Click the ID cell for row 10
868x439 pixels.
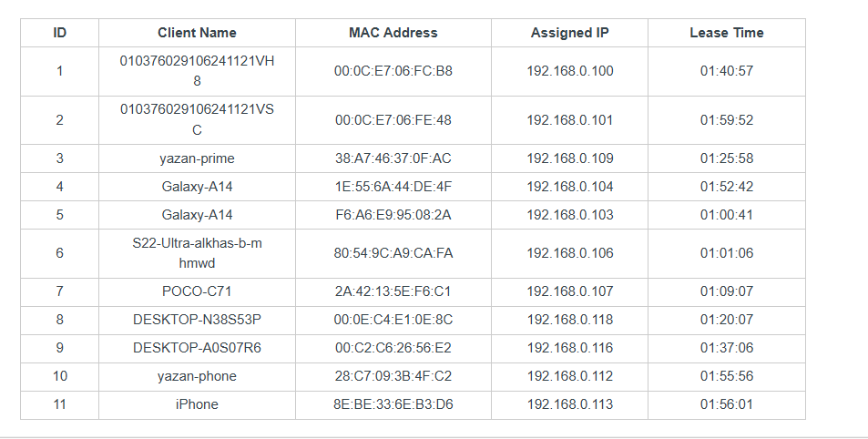(60, 376)
